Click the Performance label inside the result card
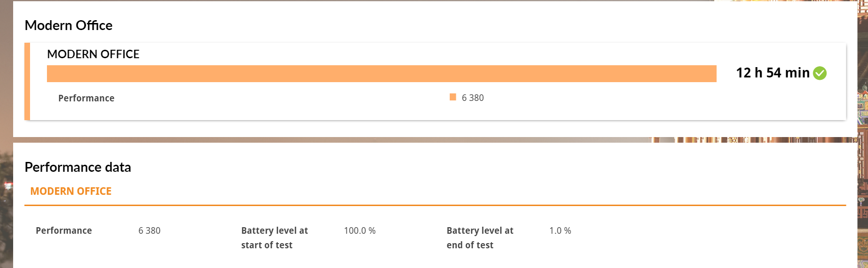Image resolution: width=868 pixels, height=268 pixels. (x=86, y=98)
